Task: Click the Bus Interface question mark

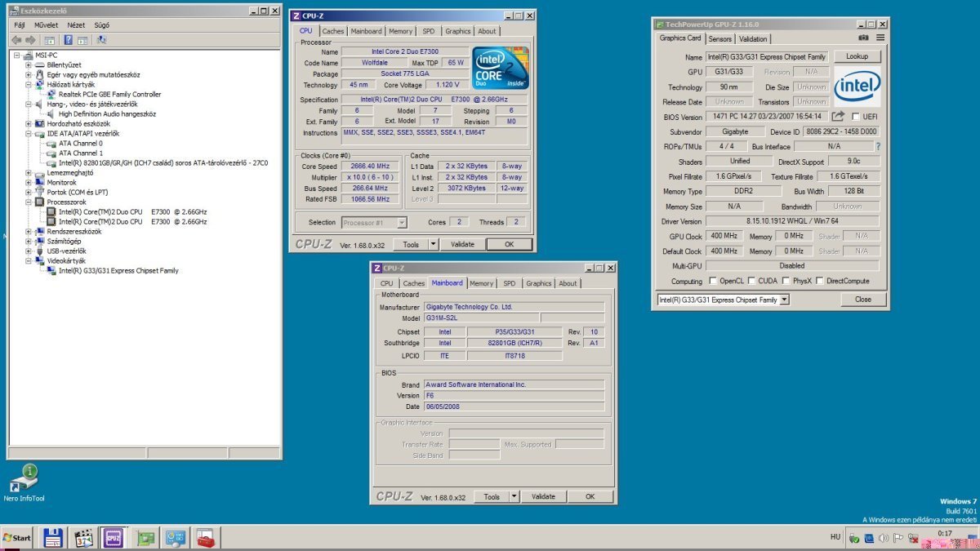Action: (x=878, y=146)
